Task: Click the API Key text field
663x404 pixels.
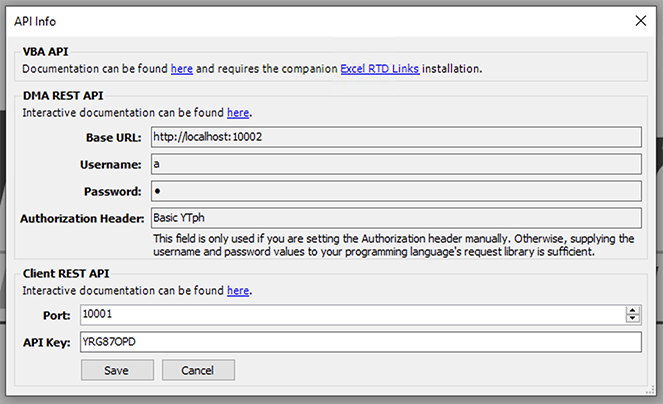Action: (361, 342)
